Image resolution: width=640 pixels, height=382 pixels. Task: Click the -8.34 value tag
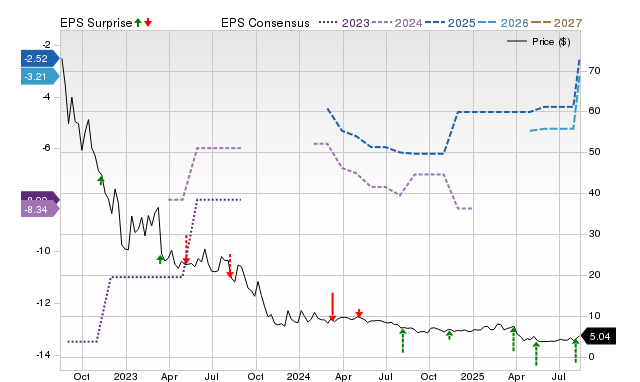pyautogui.click(x=40, y=210)
